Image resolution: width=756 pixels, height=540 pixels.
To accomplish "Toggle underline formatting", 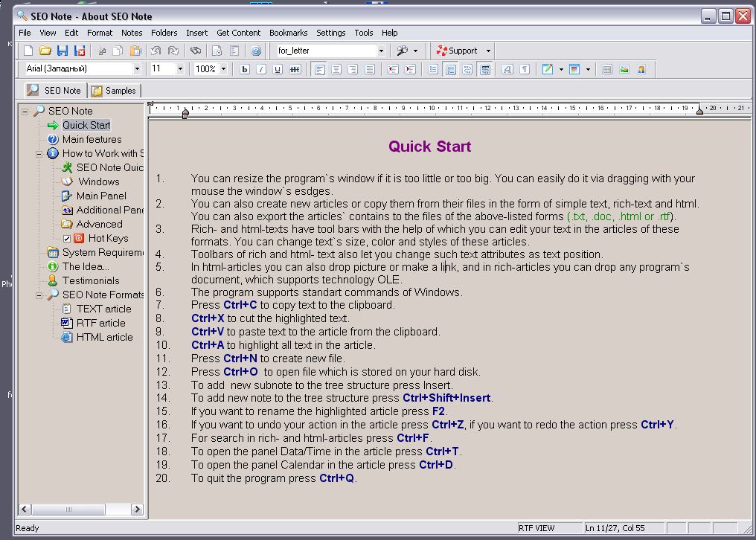I will [x=278, y=69].
